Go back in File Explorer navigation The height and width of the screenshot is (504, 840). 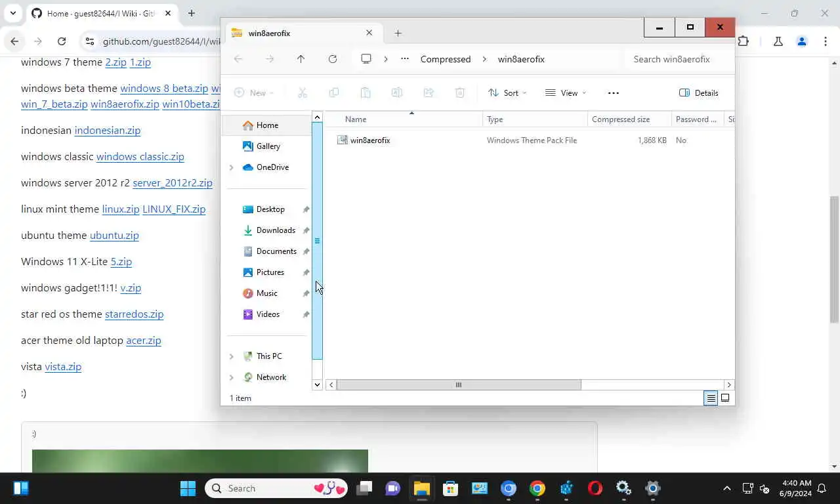(238, 59)
